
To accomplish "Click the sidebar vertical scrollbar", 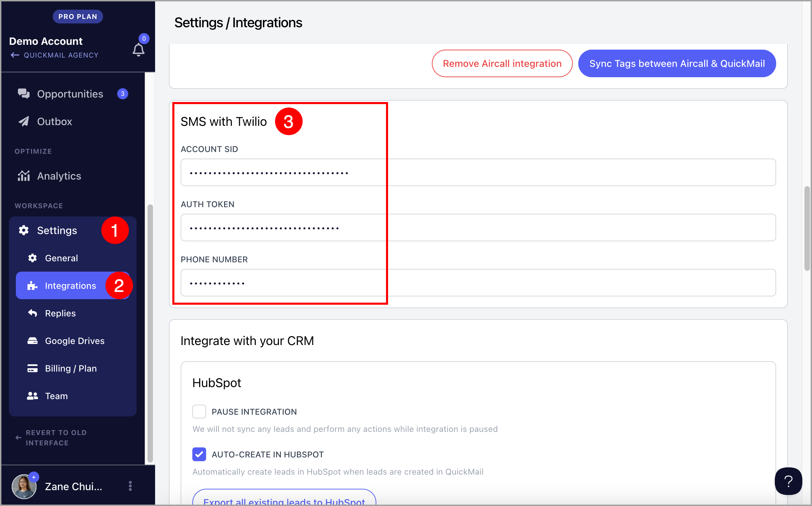I will point(150,333).
